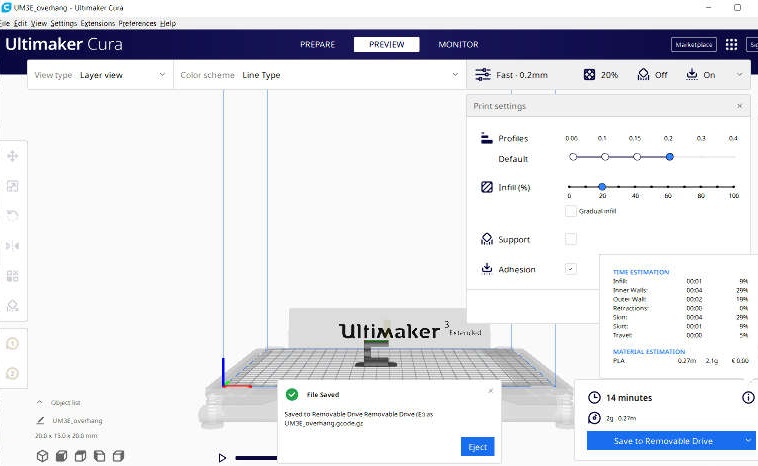Open Save to Removable Drive options arrow

(x=748, y=440)
